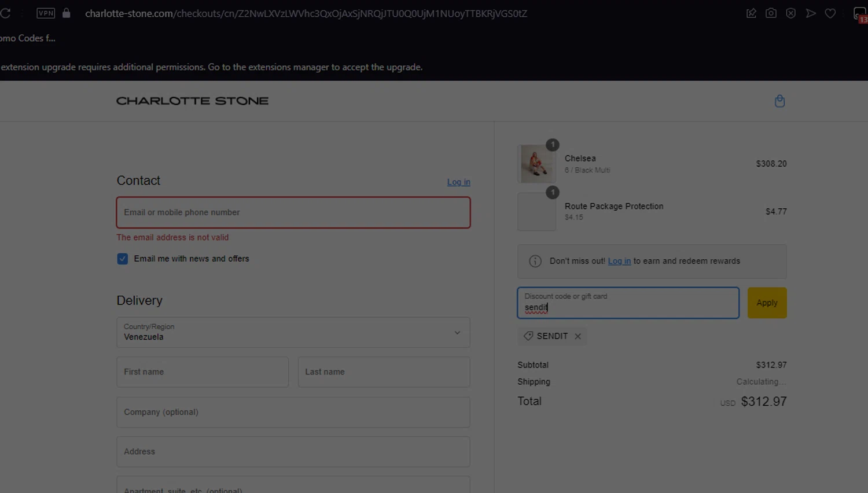This screenshot has height=493, width=868.
Task: Click the Address field
Action: [x=293, y=451]
